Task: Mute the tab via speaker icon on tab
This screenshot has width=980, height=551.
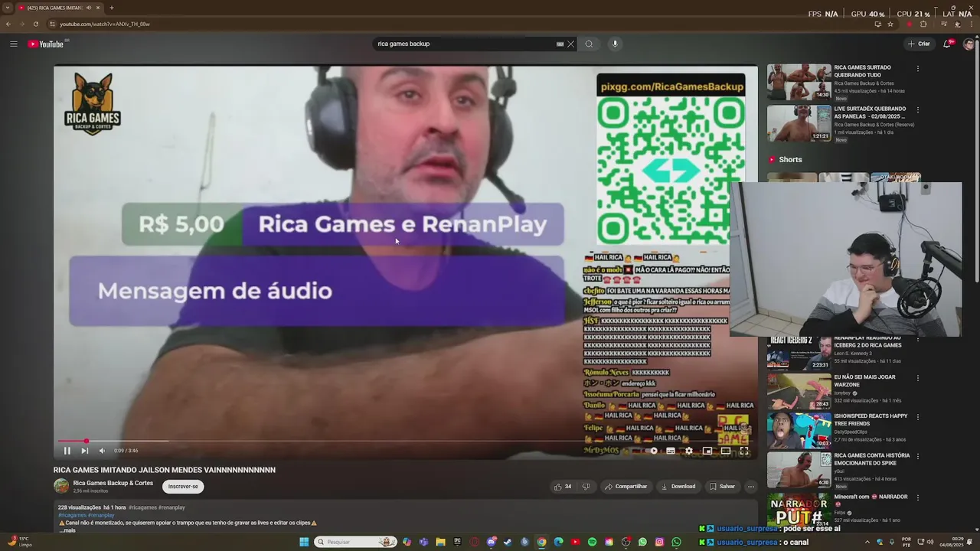Action: coord(89,8)
